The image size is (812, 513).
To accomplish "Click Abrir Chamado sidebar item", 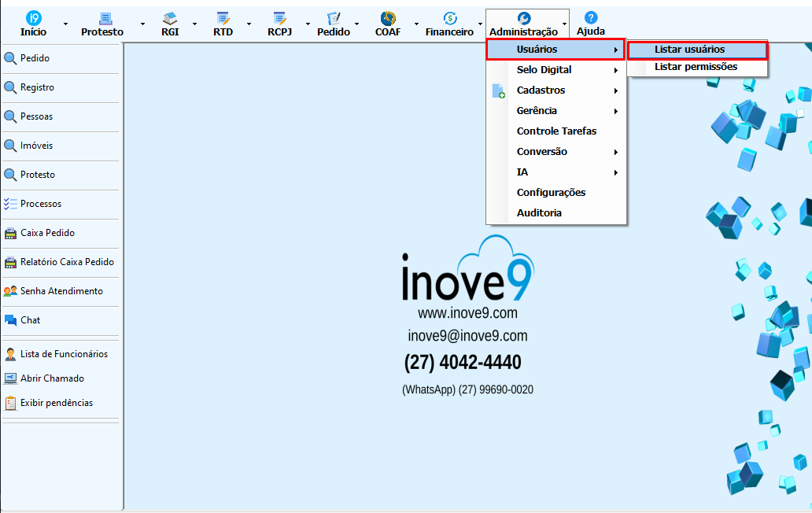I will [x=52, y=378].
